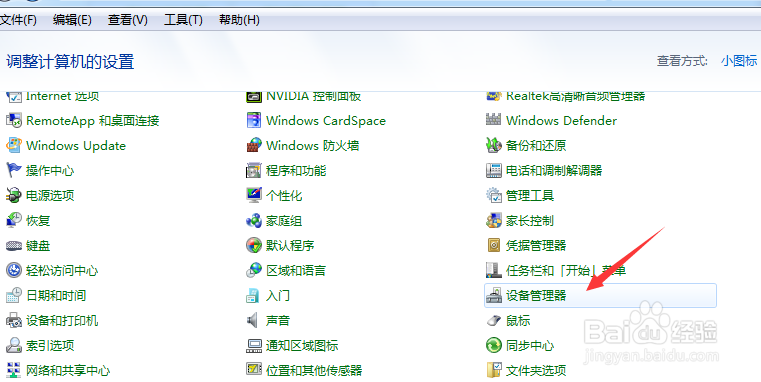Open the 默认程序 icon

[254, 246]
